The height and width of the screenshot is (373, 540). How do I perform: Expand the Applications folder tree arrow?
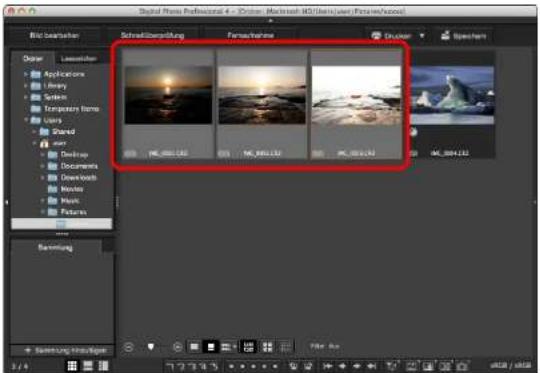coord(26,74)
